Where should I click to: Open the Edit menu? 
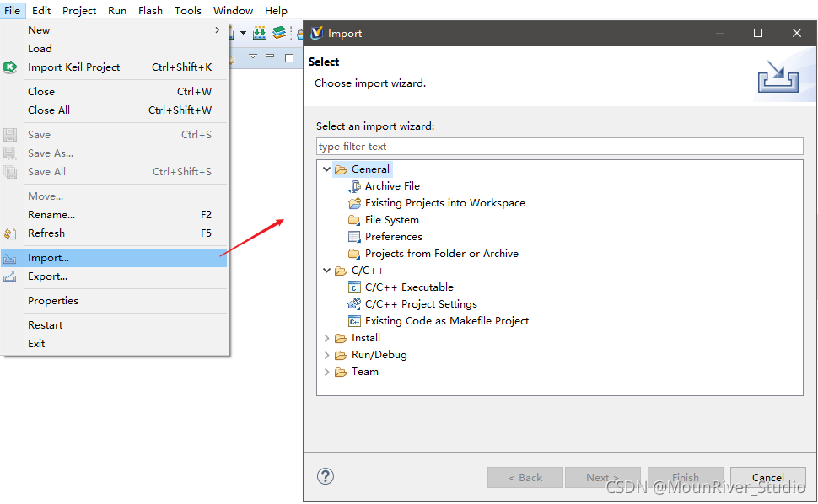coord(41,10)
